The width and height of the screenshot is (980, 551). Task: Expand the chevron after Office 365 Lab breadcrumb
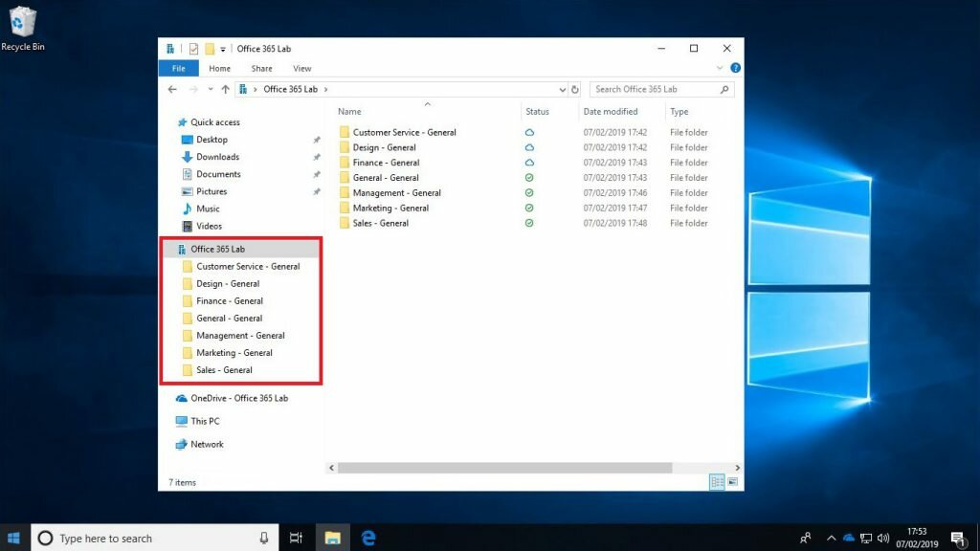(325, 89)
